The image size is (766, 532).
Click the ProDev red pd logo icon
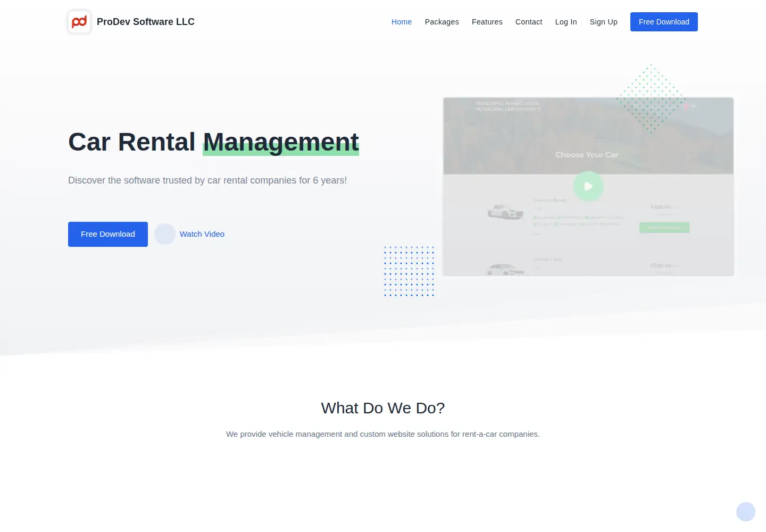tap(79, 22)
